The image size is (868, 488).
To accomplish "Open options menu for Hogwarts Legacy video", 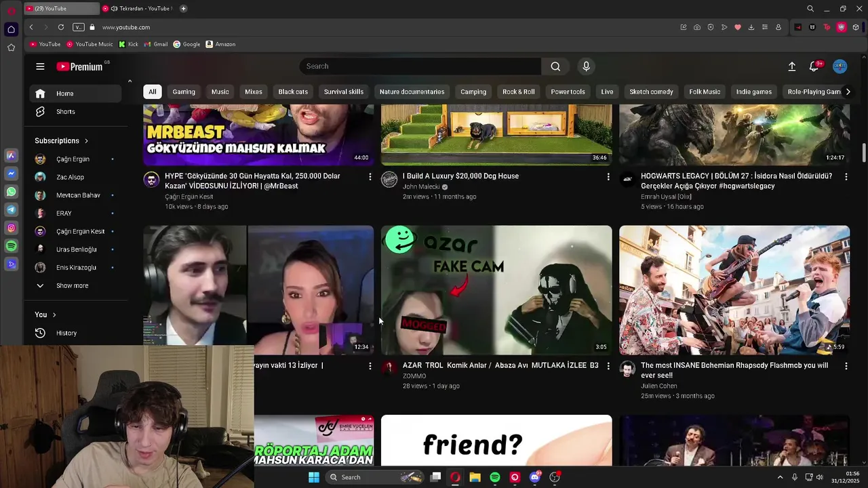I will coord(846,177).
